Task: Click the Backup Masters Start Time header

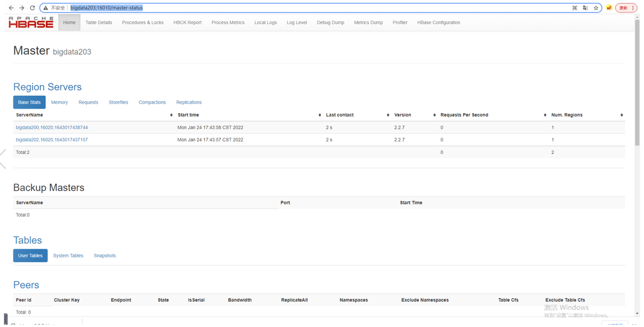Action: [410, 203]
